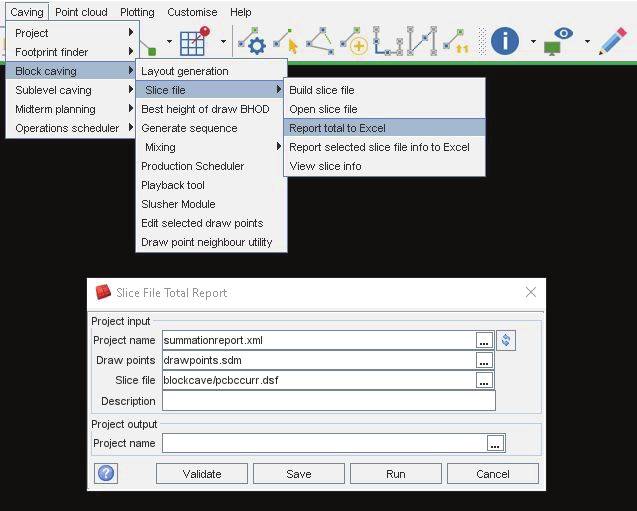Select the pencil edit tool
Image resolution: width=637 pixels, height=511 pixels.
[612, 41]
